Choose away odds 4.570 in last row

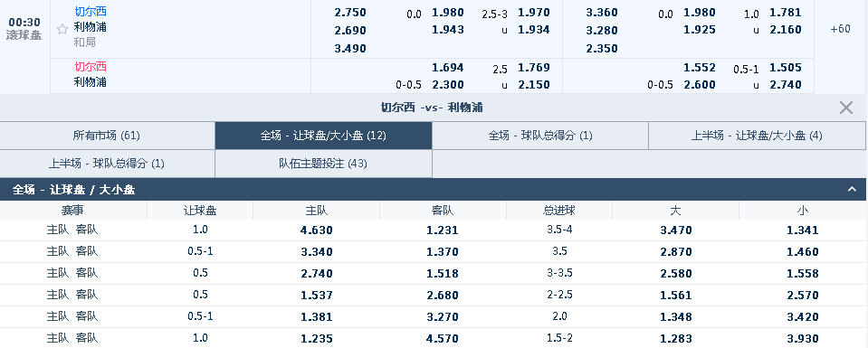(443, 339)
